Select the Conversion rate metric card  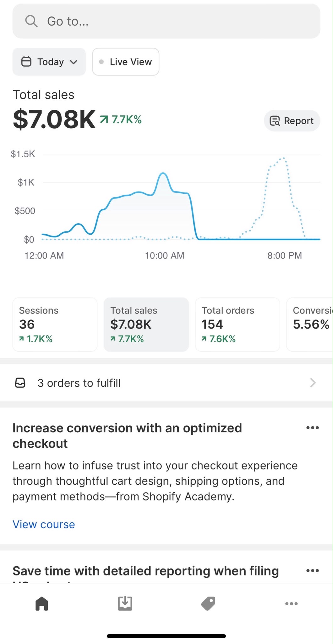tap(310, 325)
